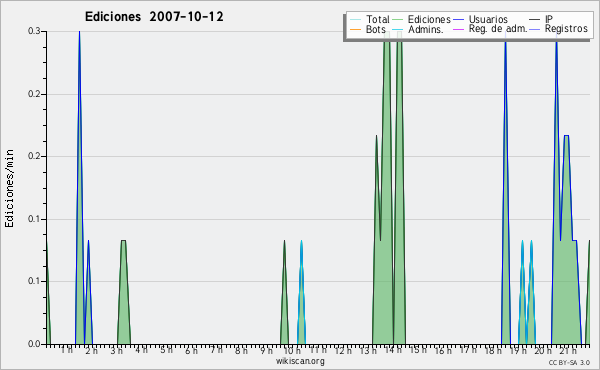Click the '1 h' x-axis label
This screenshot has height=370, width=600.
click(67, 350)
